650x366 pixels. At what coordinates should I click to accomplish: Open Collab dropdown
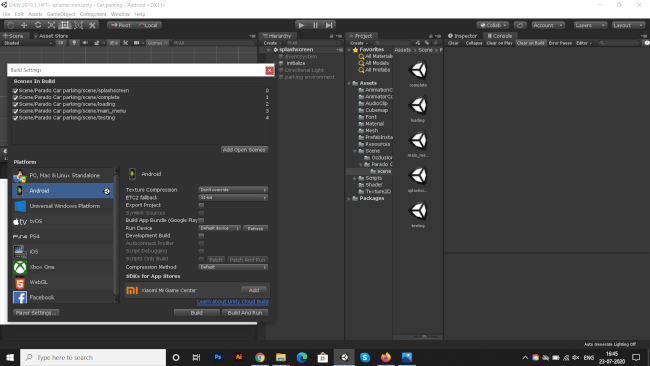pyautogui.click(x=492, y=25)
